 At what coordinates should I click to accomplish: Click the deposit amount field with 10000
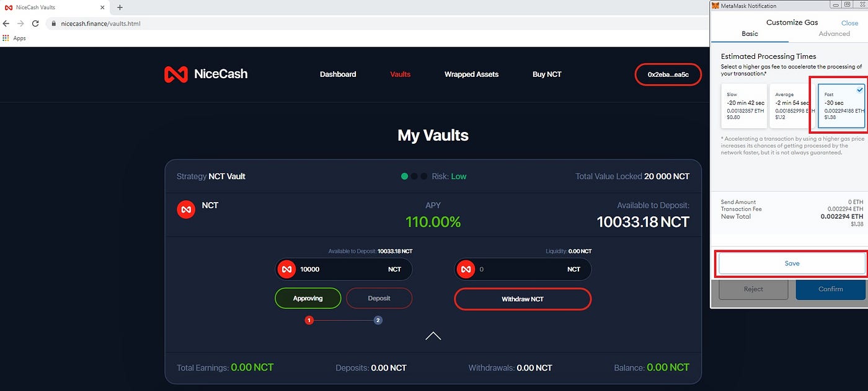[x=343, y=270]
